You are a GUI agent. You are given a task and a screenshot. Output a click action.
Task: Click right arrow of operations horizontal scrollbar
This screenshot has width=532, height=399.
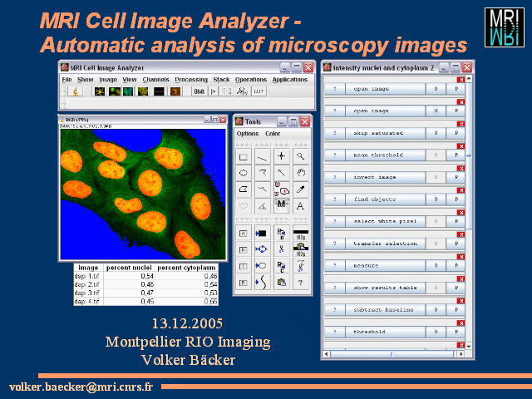[461, 354]
